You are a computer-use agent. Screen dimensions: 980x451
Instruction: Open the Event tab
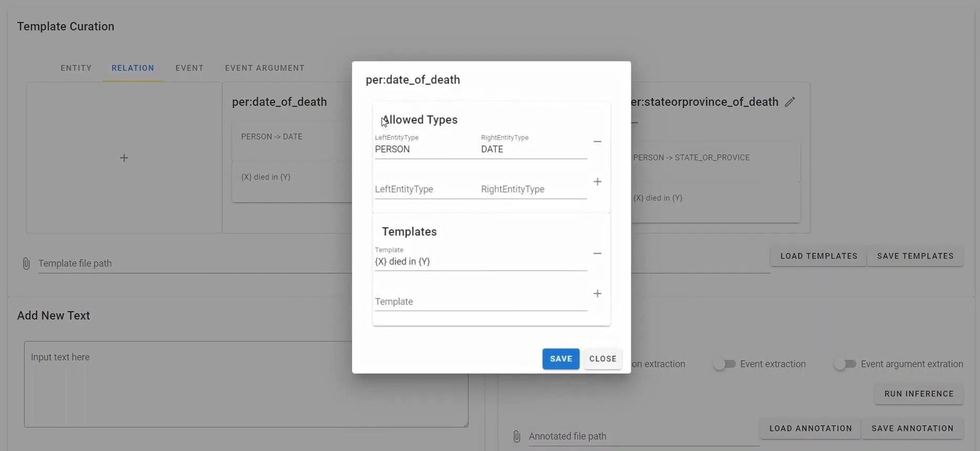(x=190, y=68)
